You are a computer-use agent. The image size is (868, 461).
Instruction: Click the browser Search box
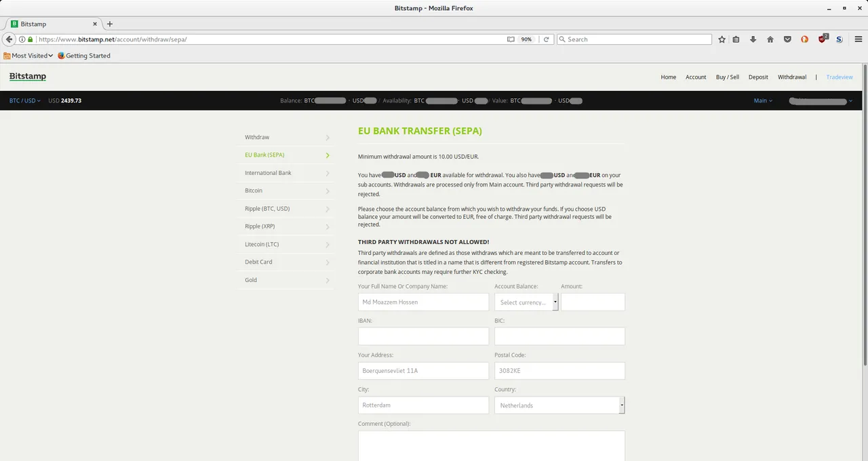pos(634,39)
